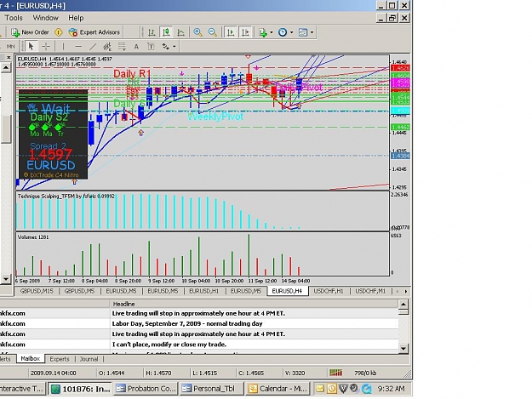Switch to USDCHF,M1 chart tab
Screen dimensions: 532x399
tap(370, 291)
